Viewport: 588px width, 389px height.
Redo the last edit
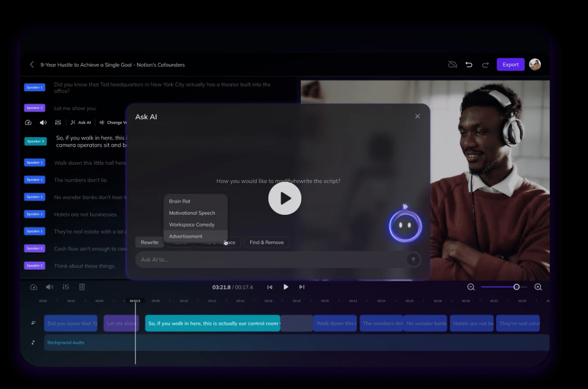coord(485,65)
